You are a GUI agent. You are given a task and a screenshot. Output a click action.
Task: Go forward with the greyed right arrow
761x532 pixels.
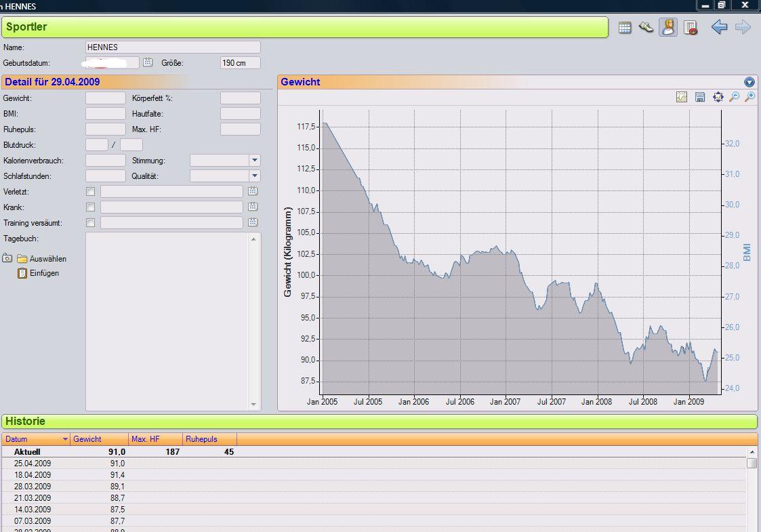tap(743, 27)
